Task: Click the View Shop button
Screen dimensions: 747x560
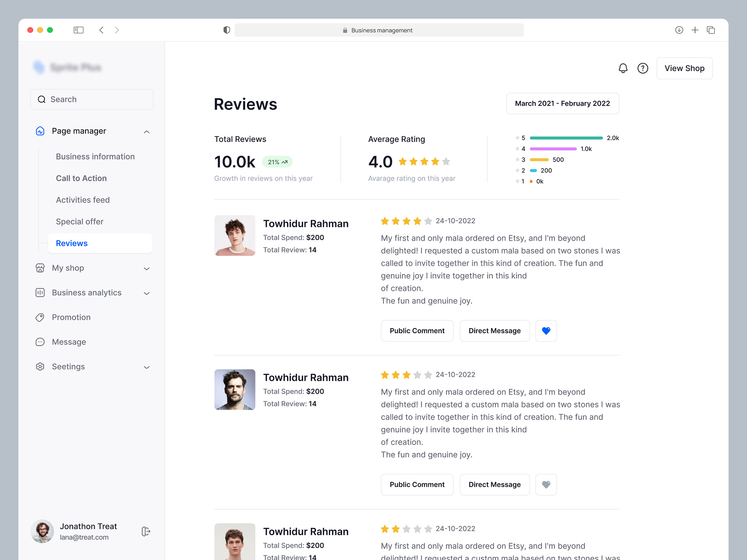Action: (684, 68)
